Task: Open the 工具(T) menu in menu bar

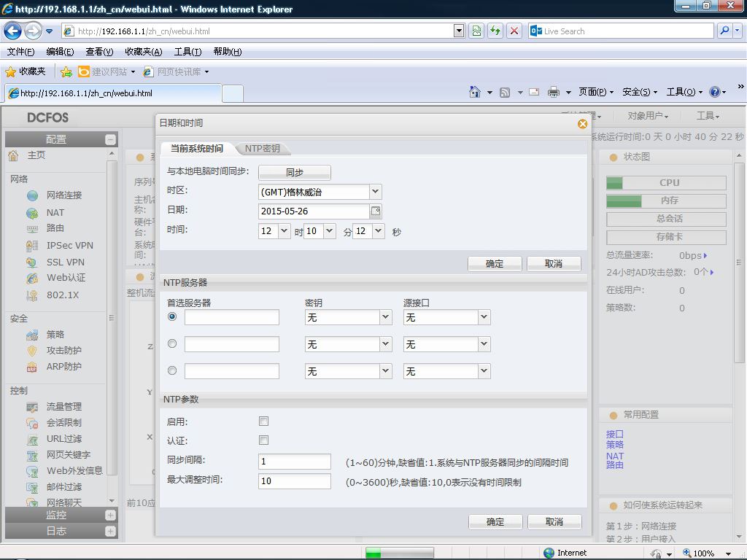Action: 187,52
